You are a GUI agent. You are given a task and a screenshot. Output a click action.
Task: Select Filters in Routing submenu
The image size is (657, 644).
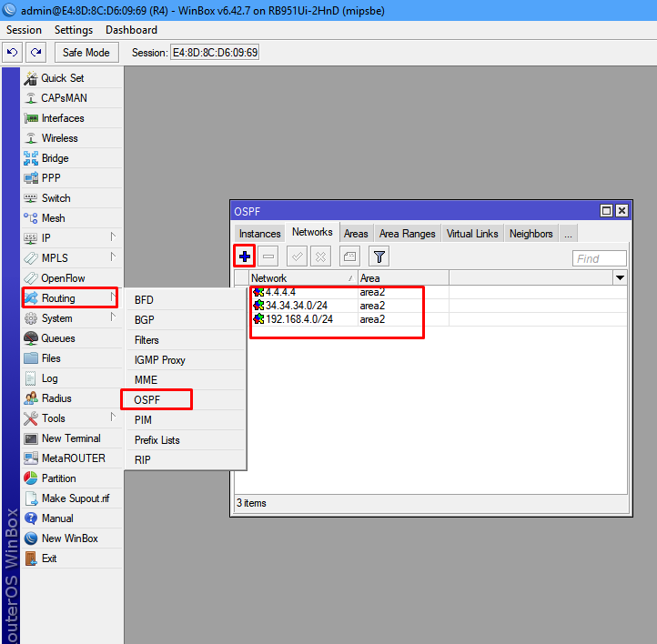pyautogui.click(x=185, y=340)
